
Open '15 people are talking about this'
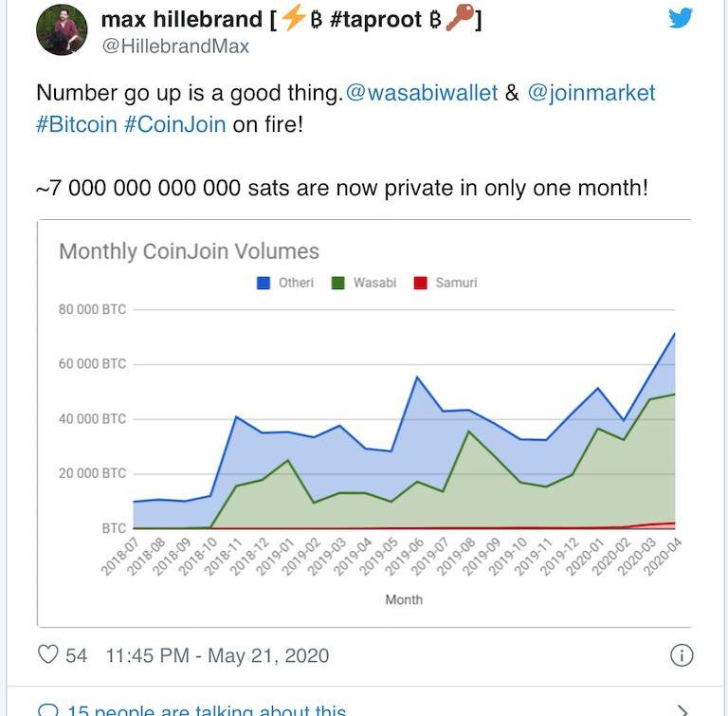pyautogui.click(x=207, y=710)
